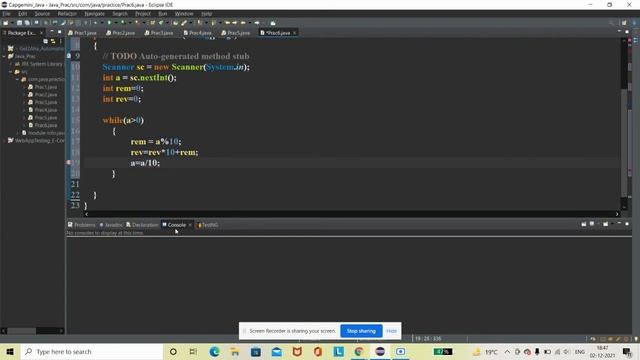Open the Javadoc view tab

(111, 225)
